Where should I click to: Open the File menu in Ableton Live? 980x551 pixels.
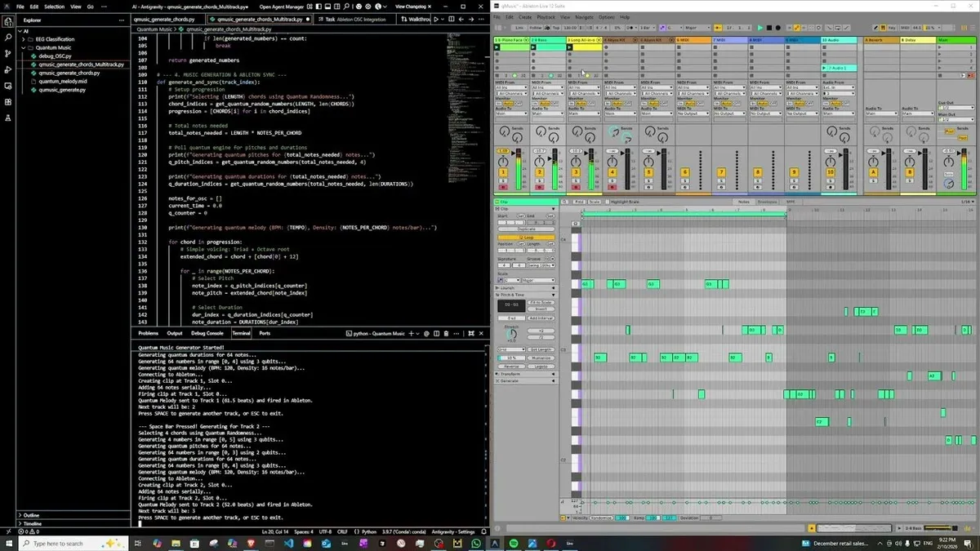(x=497, y=16)
